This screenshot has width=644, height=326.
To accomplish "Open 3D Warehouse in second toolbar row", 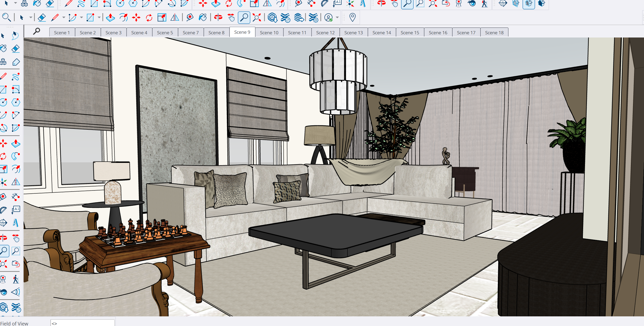I will point(272,18).
